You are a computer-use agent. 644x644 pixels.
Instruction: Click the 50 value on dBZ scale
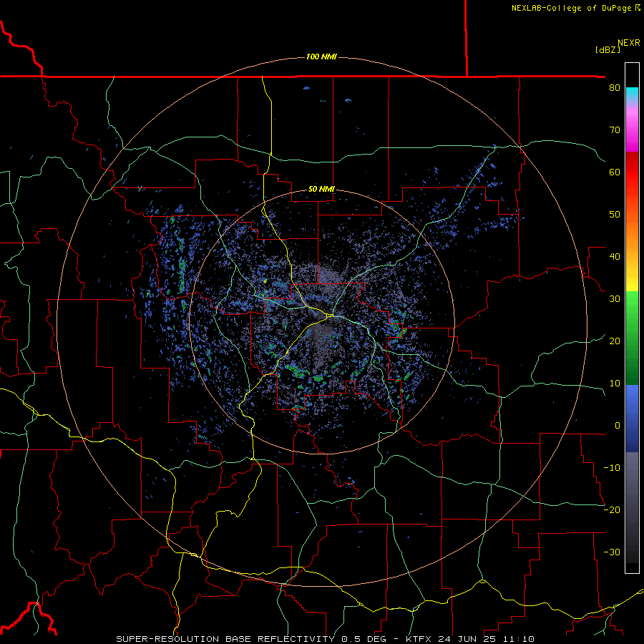click(615, 215)
